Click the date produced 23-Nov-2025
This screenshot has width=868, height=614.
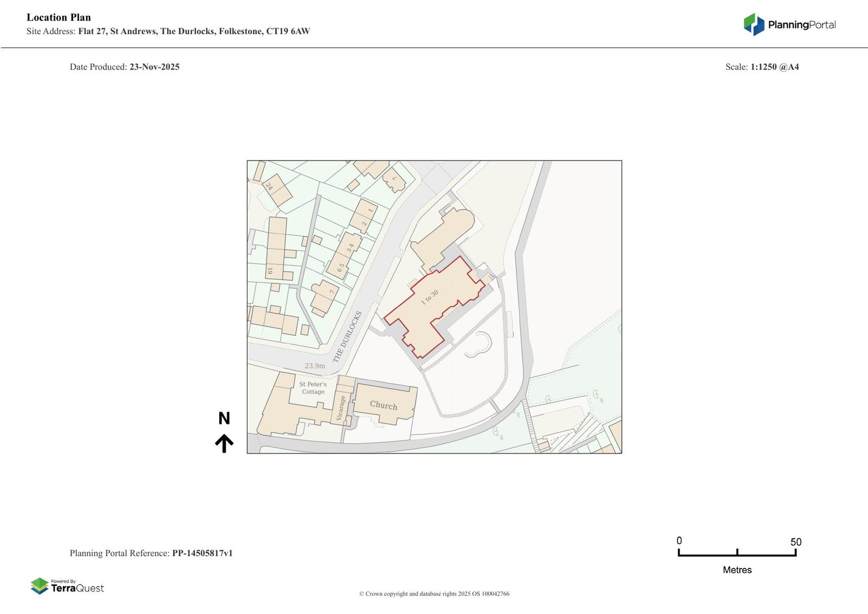tap(154, 67)
